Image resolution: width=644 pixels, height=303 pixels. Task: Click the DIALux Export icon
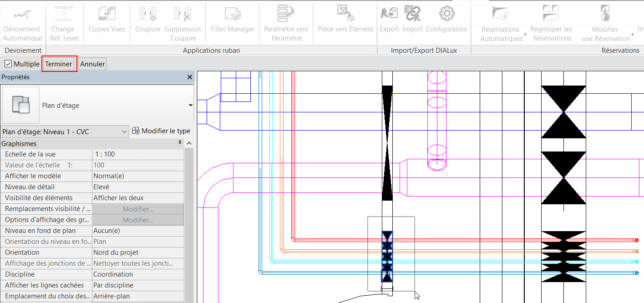tap(389, 14)
